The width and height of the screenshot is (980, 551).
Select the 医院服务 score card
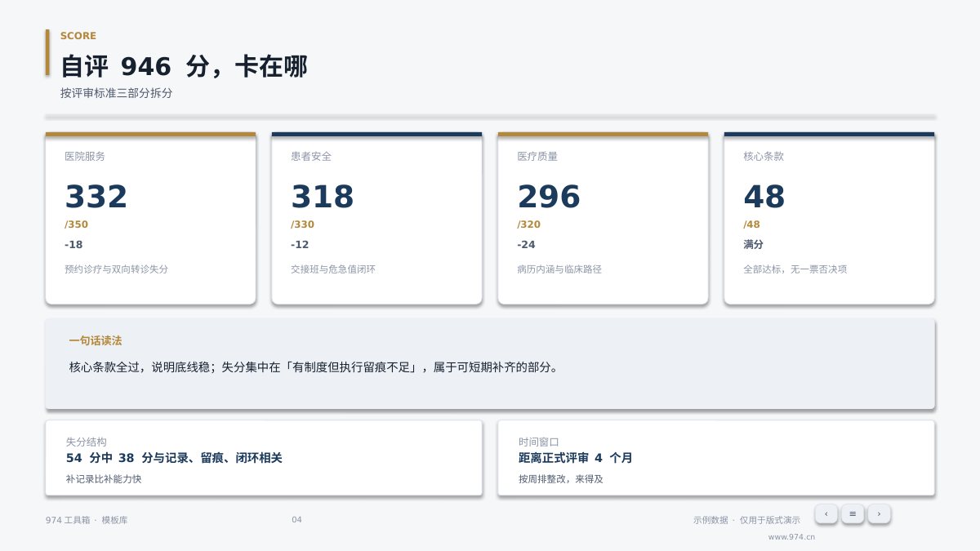(x=150, y=218)
